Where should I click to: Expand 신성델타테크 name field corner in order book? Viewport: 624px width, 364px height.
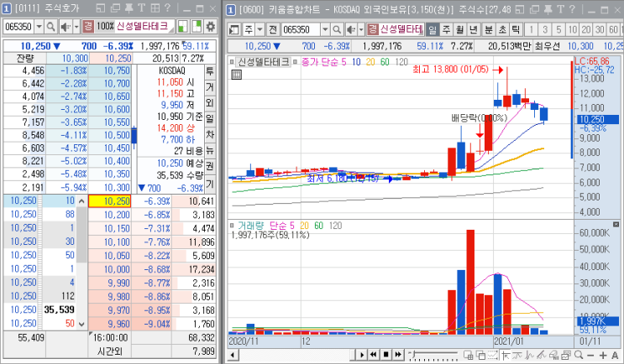click(x=171, y=30)
